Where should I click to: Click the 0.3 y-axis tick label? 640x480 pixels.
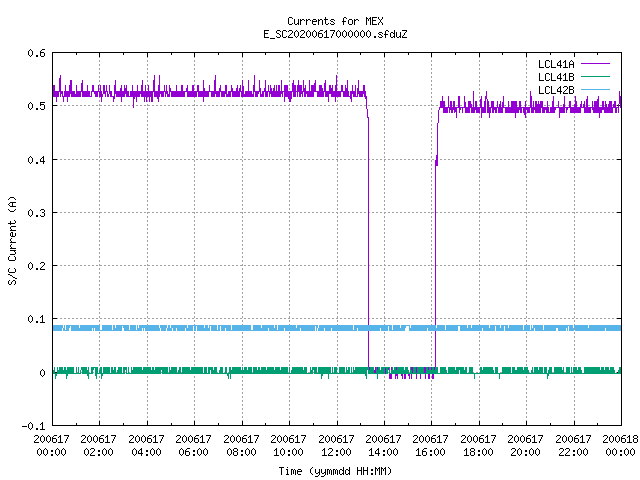pyautogui.click(x=36, y=213)
